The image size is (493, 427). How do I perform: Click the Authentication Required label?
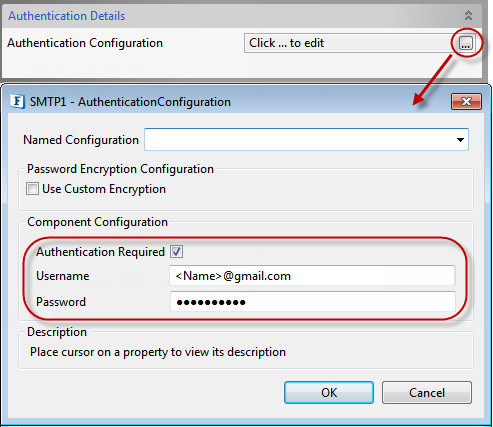pos(100,252)
